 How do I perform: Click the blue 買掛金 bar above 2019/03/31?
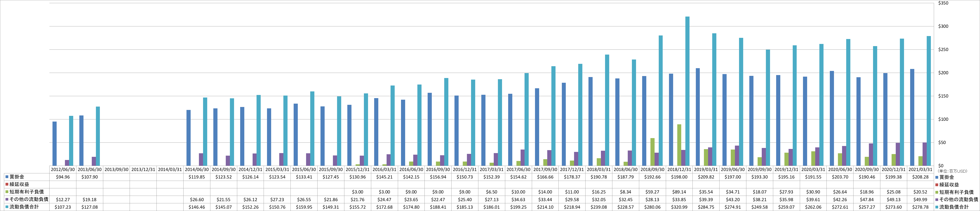[x=698, y=117]
